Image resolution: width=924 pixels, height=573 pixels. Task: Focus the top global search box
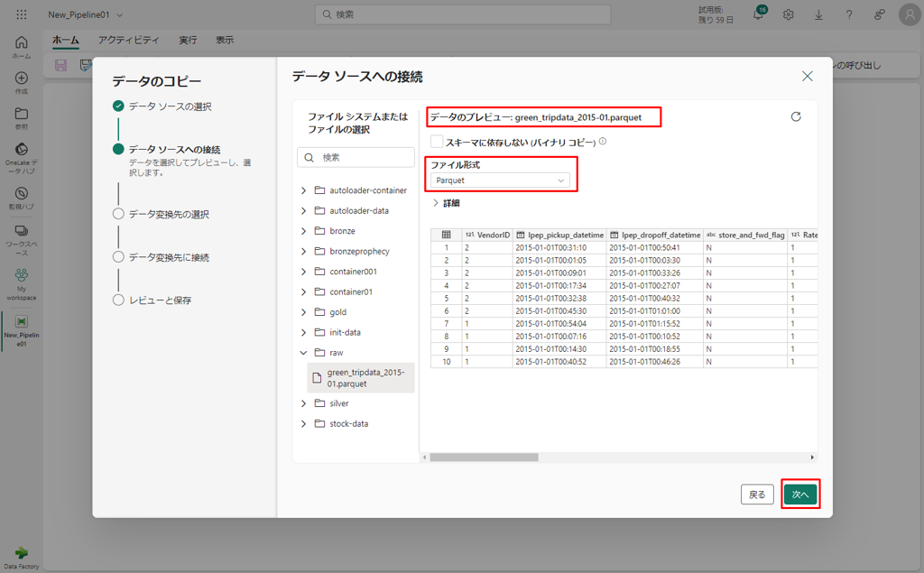pyautogui.click(x=463, y=14)
